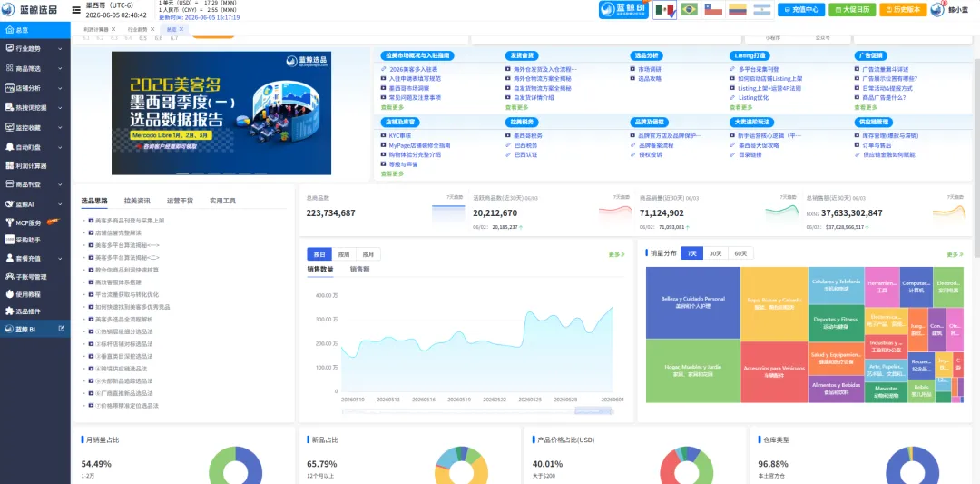
Task: Open the 2026美客多入驻表 link
Action: pos(413,69)
